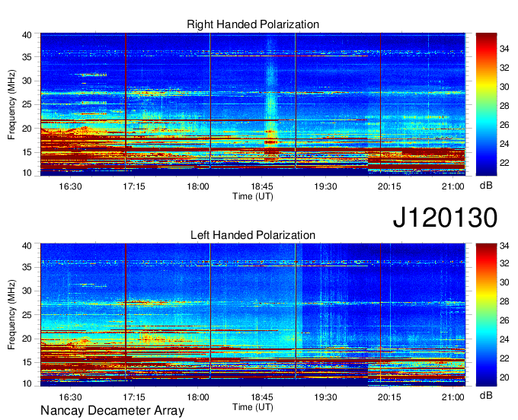
Task: Click the 26 value on right-handed colorbar
Action: [x=504, y=125]
